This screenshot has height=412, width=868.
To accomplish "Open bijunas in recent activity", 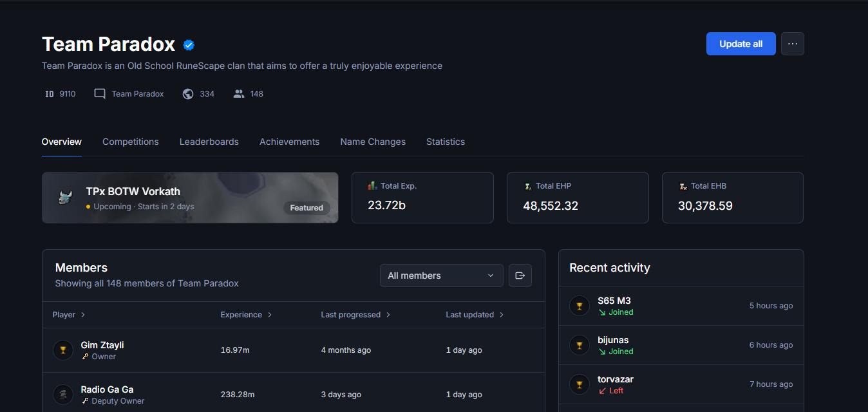I will pos(613,340).
